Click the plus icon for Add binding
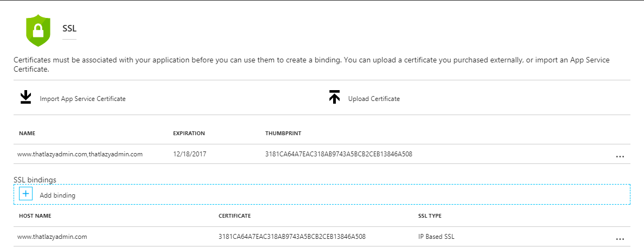This screenshot has width=644, height=247. (25, 194)
